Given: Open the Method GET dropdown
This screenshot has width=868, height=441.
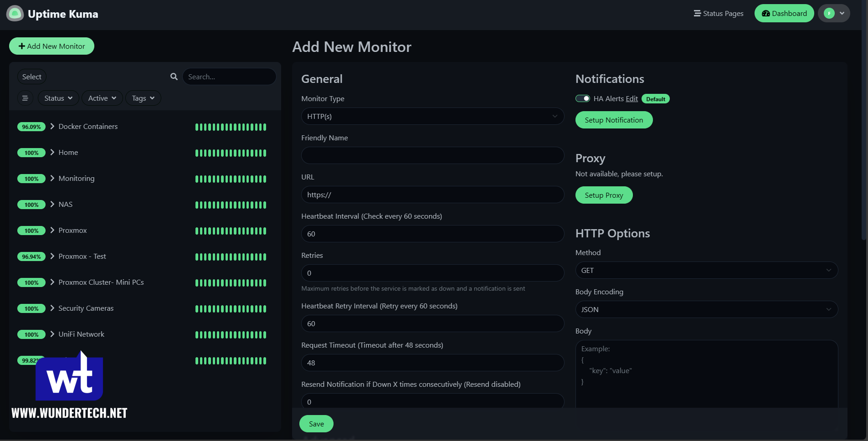Looking at the screenshot, I should pos(706,270).
